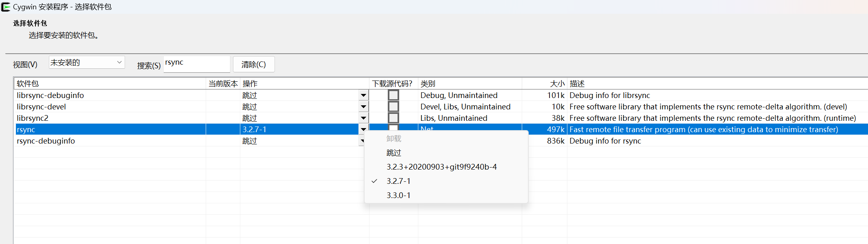Viewport: 868px width, 244px height.
Task: Select version 3.2.3+20200903+git9f9240b-4 in menu
Action: (442, 167)
